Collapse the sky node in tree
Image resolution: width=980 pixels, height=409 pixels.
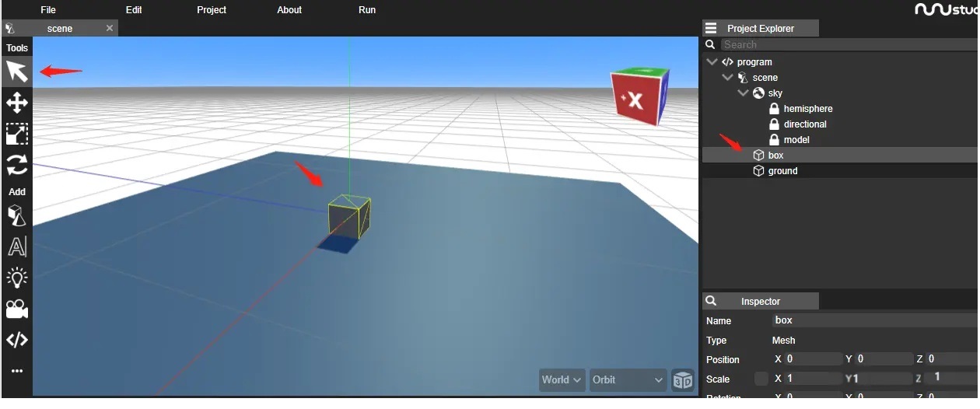pos(743,93)
